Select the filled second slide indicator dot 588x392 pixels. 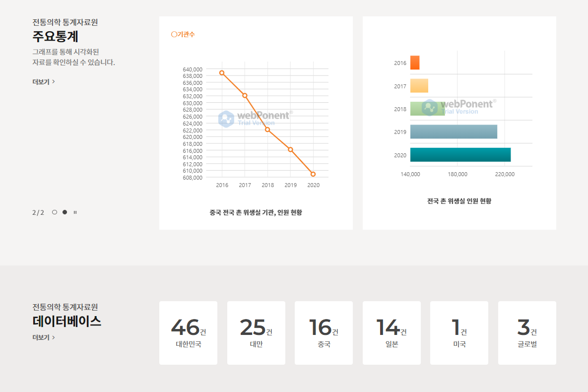coord(65,212)
